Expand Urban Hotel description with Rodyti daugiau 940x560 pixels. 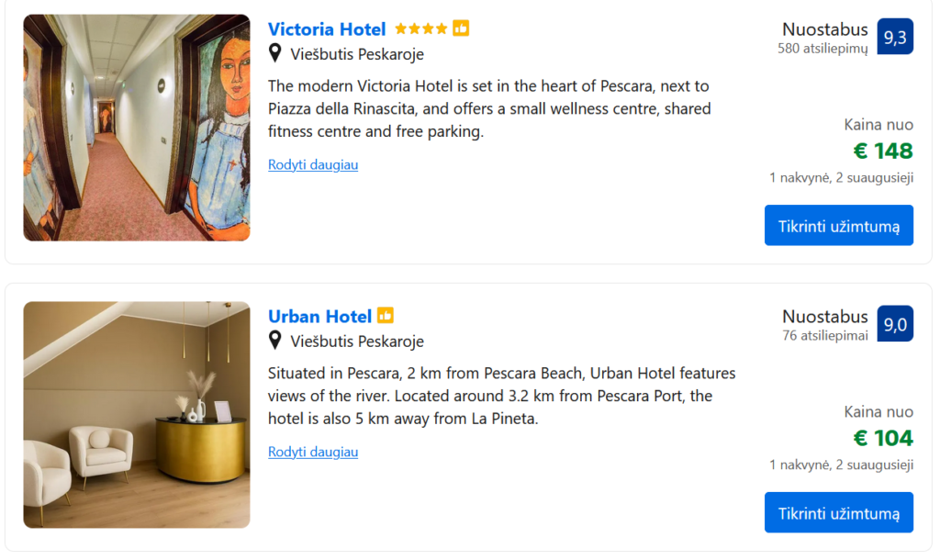point(313,452)
